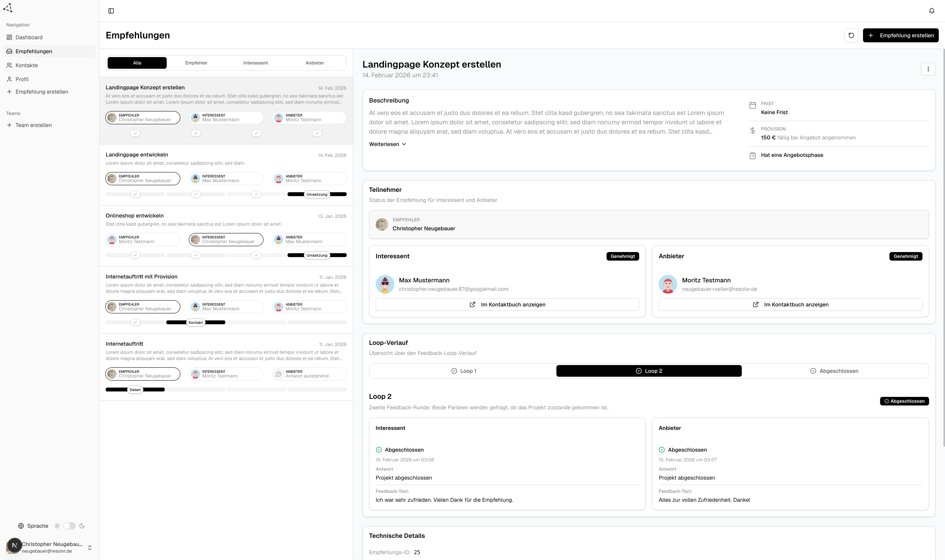
Task: Switch to the Interessent filter tab
Action: [x=256, y=63]
